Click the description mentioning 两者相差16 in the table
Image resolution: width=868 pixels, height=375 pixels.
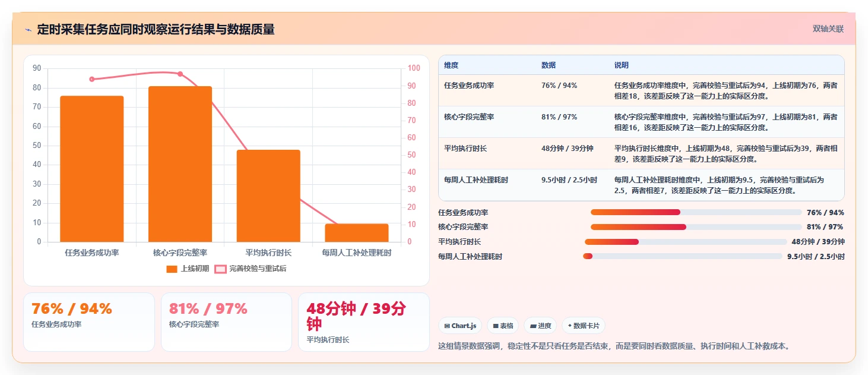tap(726, 122)
